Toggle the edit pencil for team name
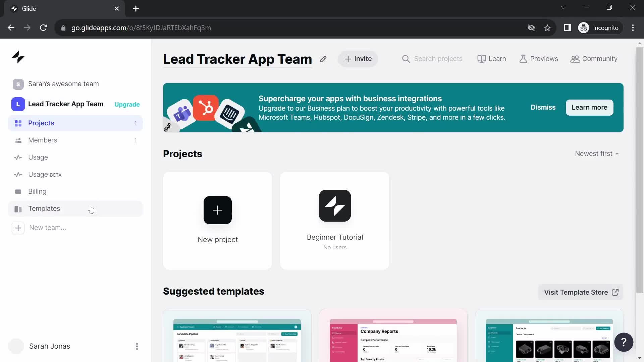The height and width of the screenshot is (362, 644). [x=323, y=58]
